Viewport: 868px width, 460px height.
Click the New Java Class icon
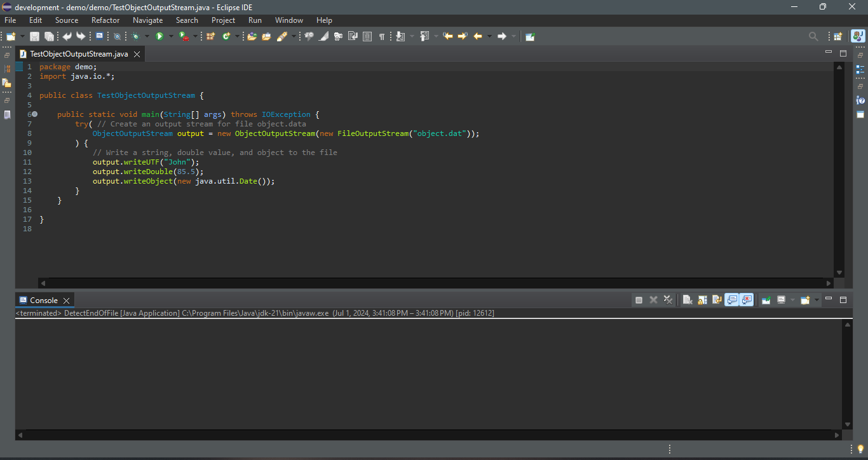pos(226,36)
